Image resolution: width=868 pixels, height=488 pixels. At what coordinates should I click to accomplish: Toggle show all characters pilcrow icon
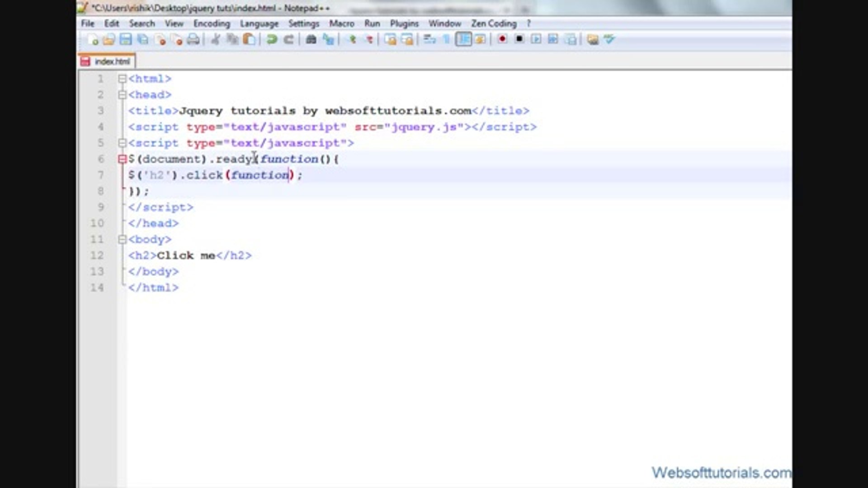447,40
